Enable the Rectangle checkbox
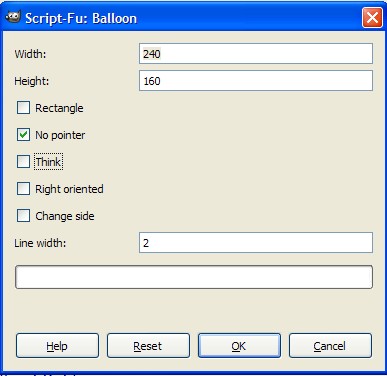This screenshot has width=387, height=376. 23,108
